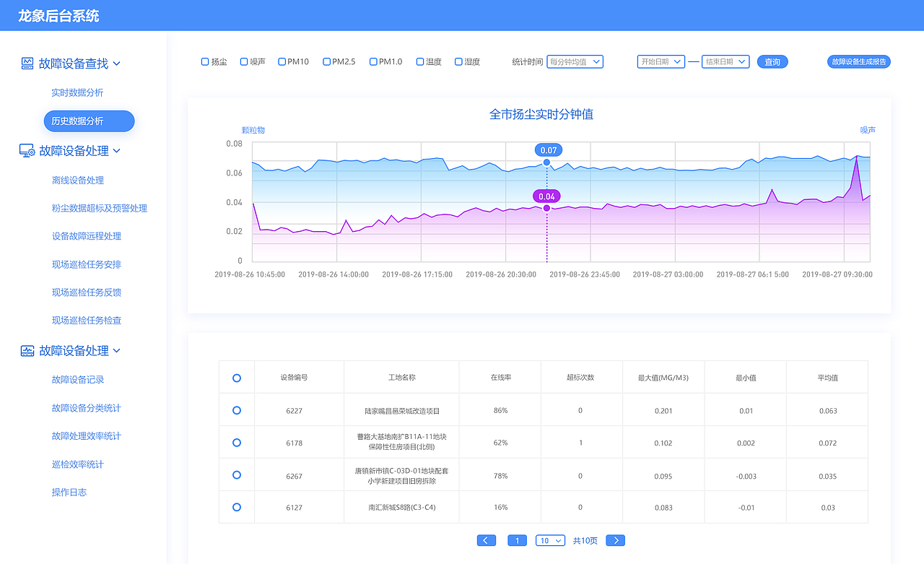Collapse the chevron of section containing 故障设备记录
Image resolution: width=924 pixels, height=564 pixels.
(117, 351)
